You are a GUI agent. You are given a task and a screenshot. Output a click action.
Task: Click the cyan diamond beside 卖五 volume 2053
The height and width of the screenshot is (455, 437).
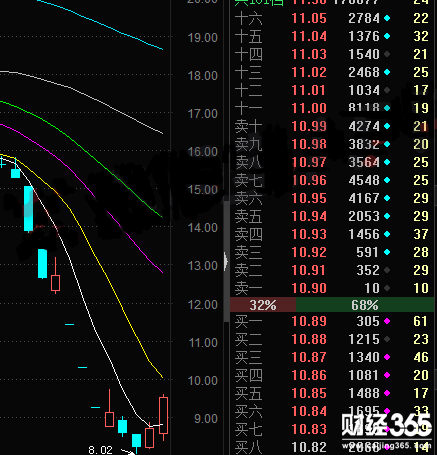387,216
